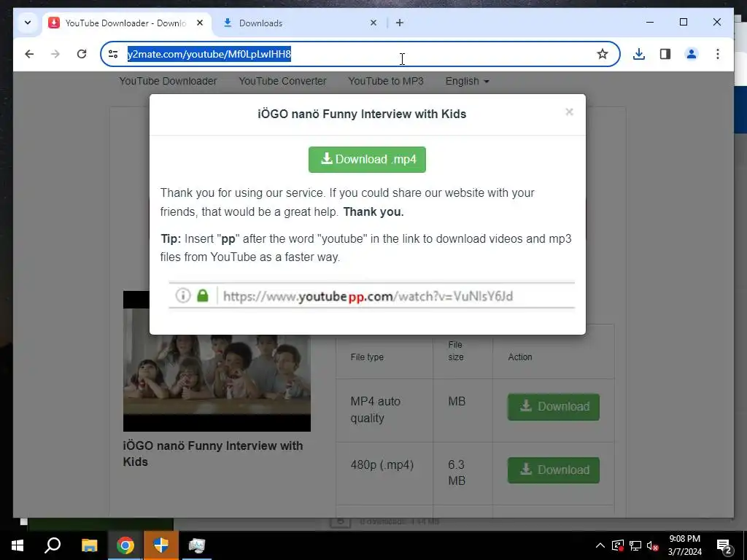The height and width of the screenshot is (560, 747).
Task: Click the security alert tray icon
Action: 617,545
